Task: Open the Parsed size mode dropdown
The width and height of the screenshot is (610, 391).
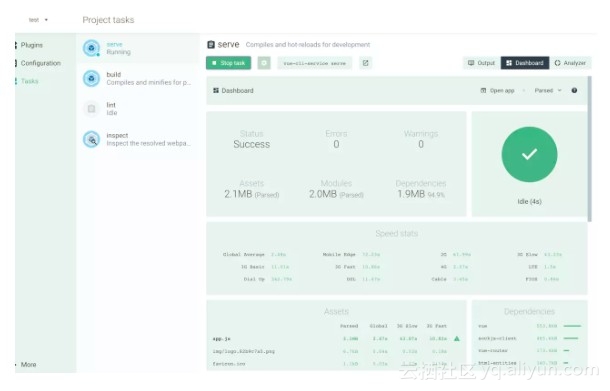Action: click(x=548, y=91)
